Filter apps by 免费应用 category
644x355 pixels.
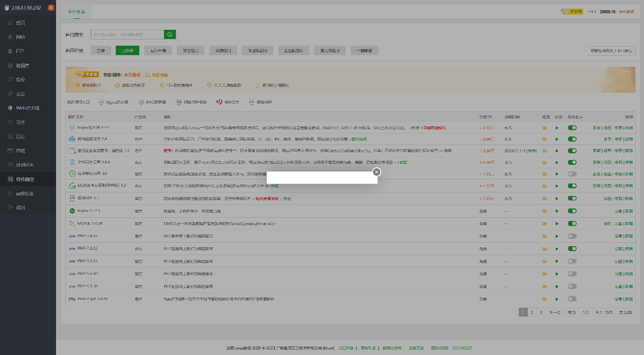(x=223, y=50)
